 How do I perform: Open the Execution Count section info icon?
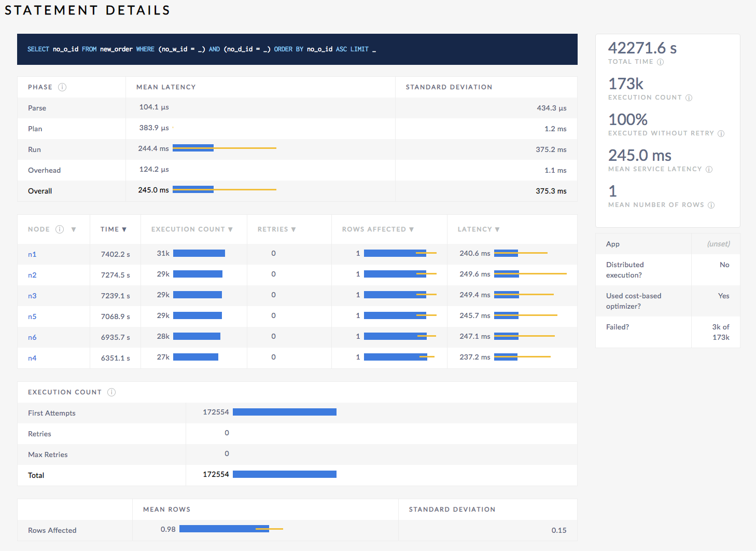(111, 392)
